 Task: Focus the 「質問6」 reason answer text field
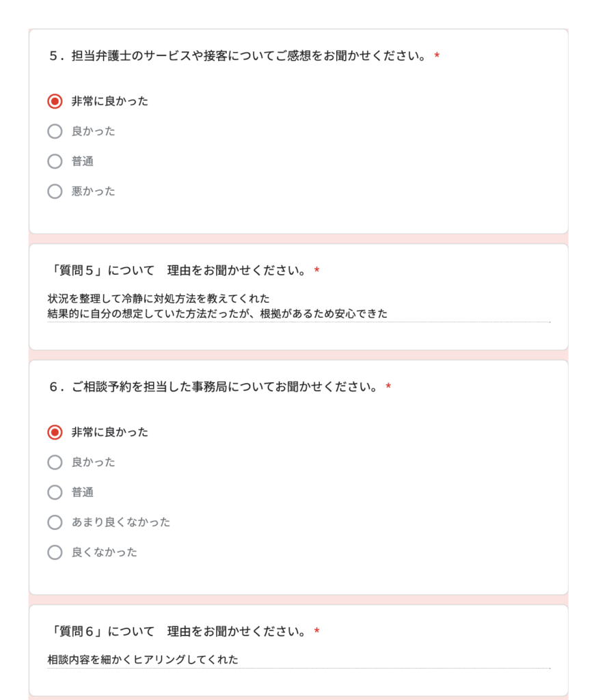[298, 660]
